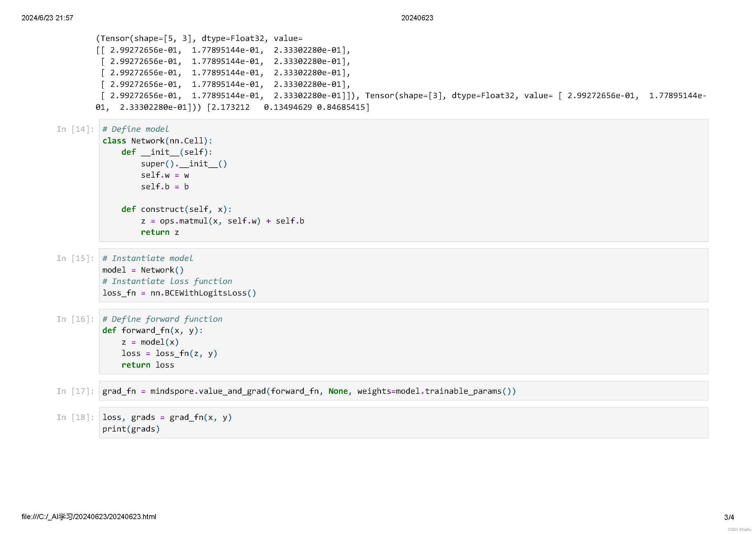The image size is (756, 534).
Task: Click 'def forward_fn(x, y):' line
Action: click(x=153, y=331)
